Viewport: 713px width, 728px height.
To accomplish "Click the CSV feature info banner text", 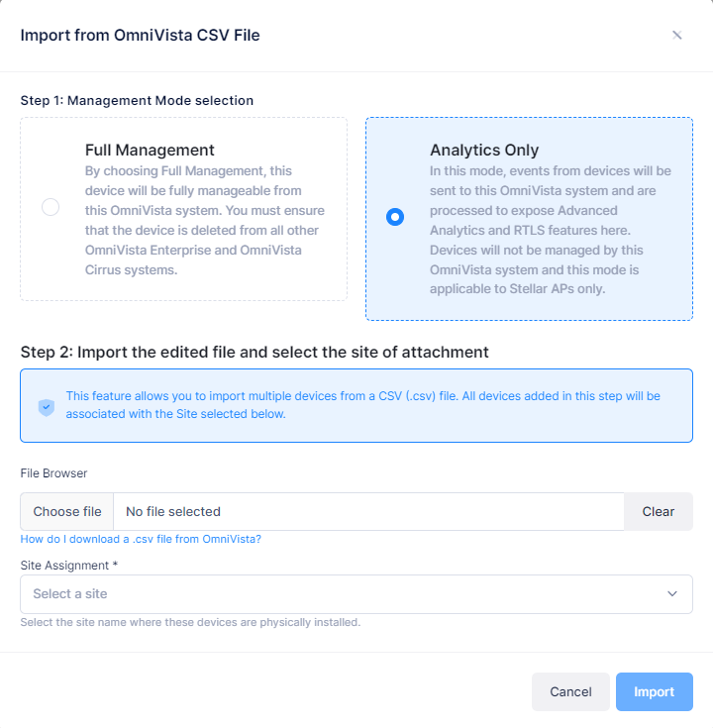I will [362, 405].
